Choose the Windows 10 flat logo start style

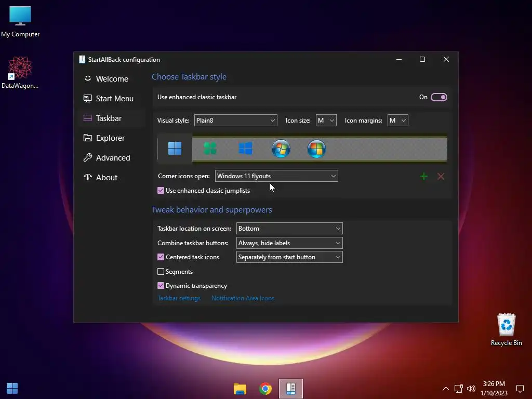click(x=245, y=148)
